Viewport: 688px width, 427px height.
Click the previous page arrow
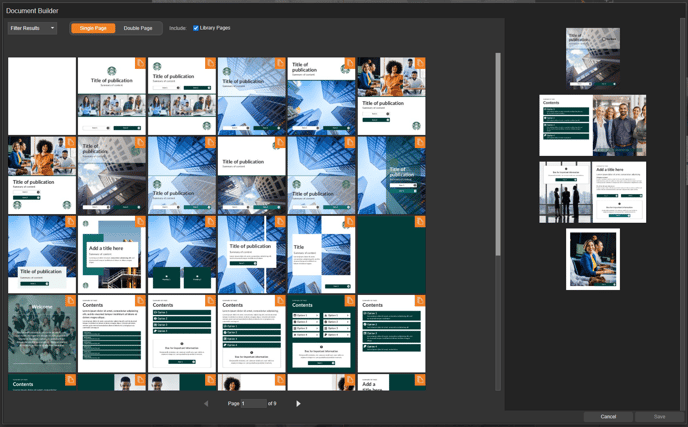(207, 403)
